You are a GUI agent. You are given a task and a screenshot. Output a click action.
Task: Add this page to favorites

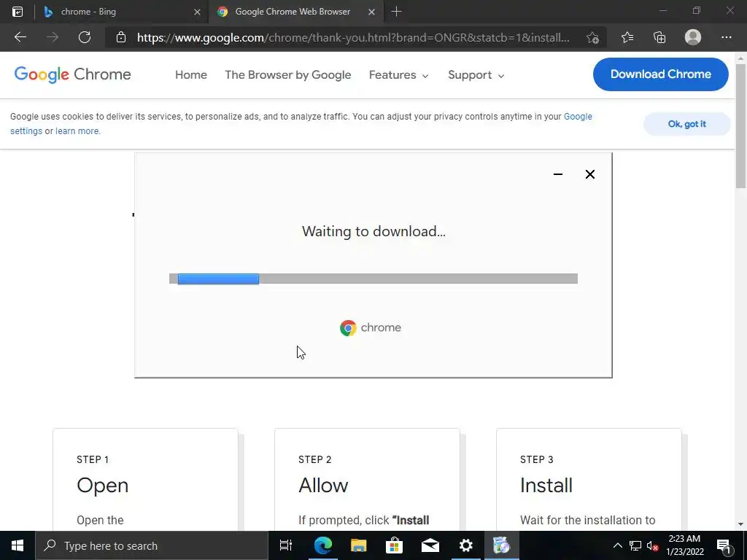pos(592,38)
